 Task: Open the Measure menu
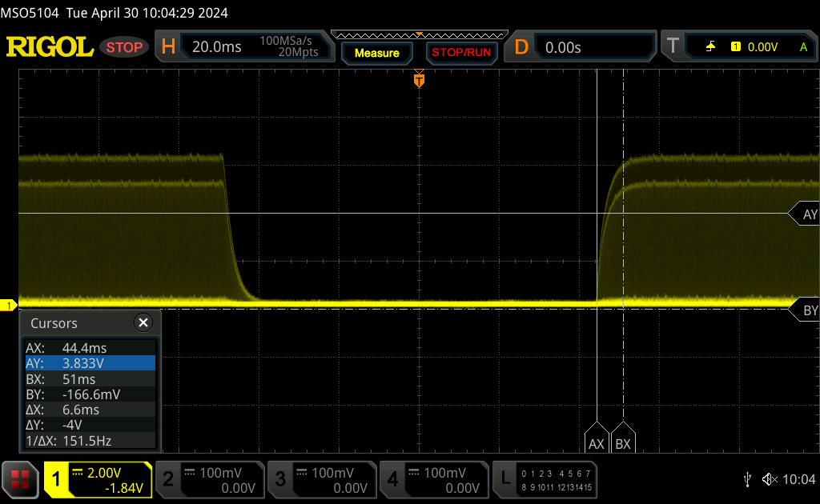[x=376, y=53]
